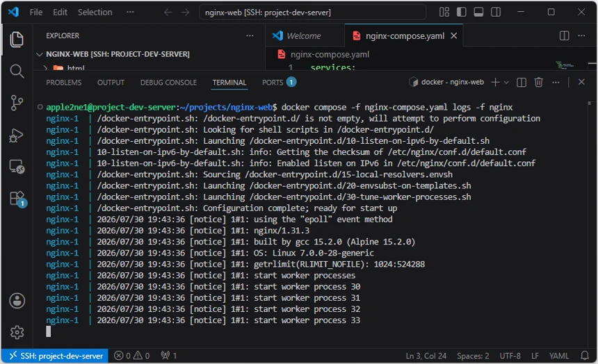Click the VS Code logo icon
598x364 pixels.
(x=13, y=12)
